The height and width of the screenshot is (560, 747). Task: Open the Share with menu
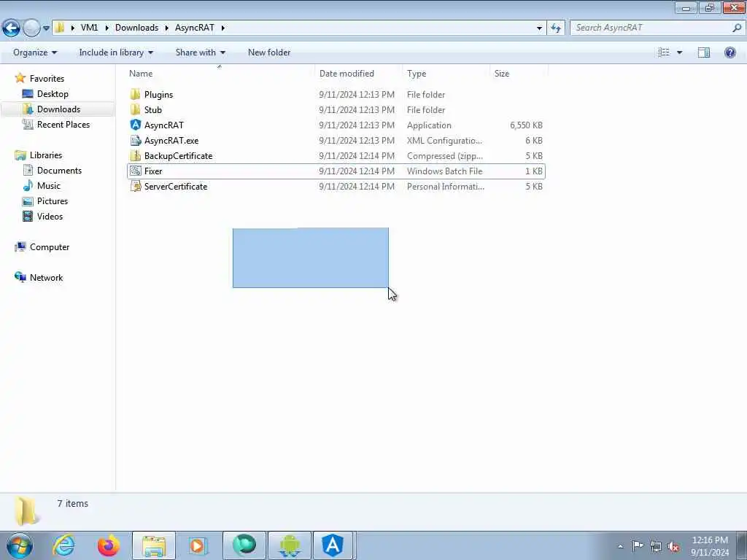tap(200, 52)
